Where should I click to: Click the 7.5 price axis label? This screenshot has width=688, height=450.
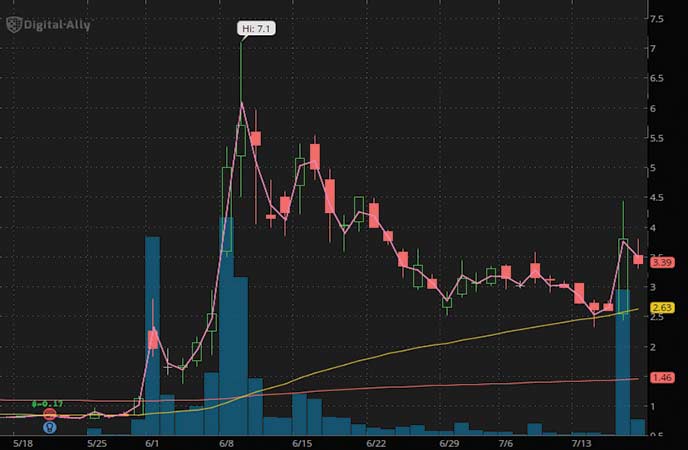657,19
